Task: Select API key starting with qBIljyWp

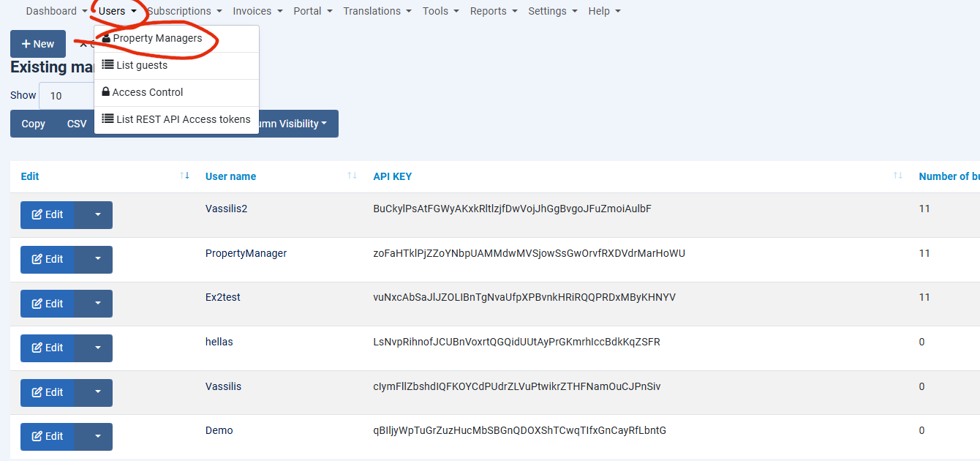Action: [519, 430]
